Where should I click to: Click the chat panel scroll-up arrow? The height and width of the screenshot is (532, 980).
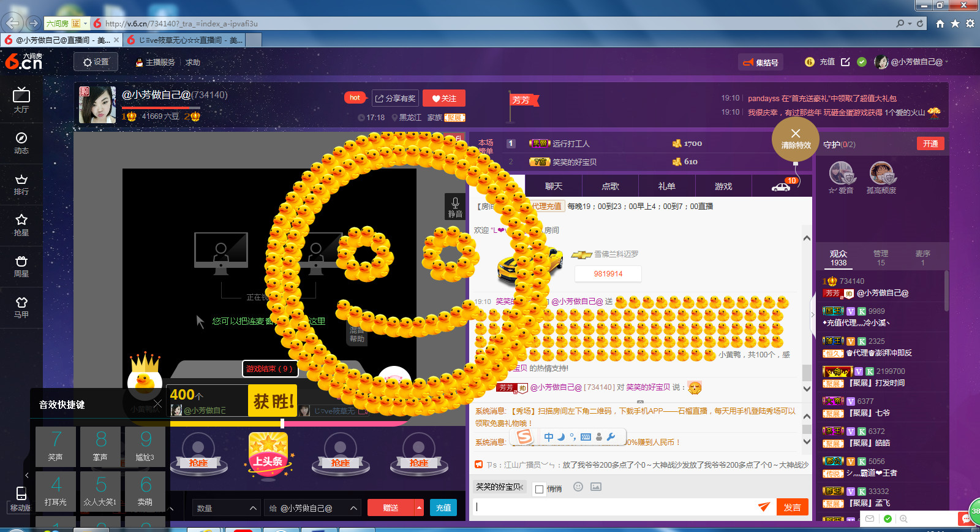click(807, 238)
